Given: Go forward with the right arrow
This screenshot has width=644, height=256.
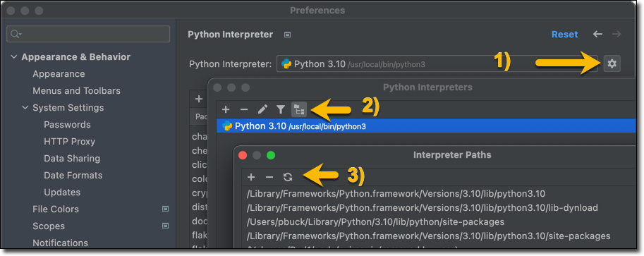Looking at the screenshot, I should pos(616,34).
